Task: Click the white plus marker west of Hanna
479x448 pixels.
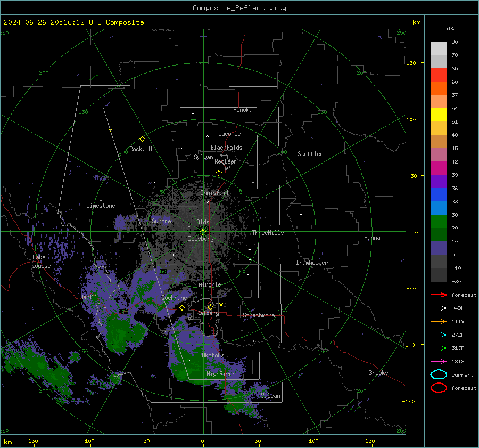Action: pos(301,214)
